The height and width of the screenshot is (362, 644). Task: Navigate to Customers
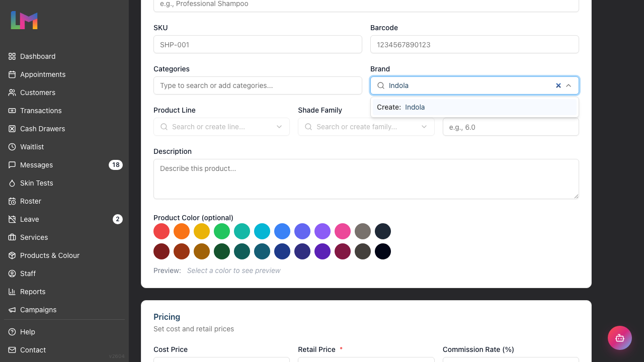tap(64, 93)
